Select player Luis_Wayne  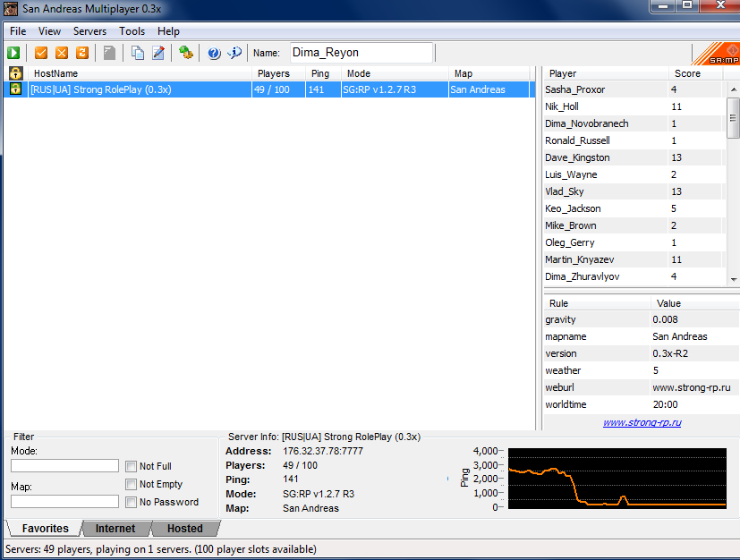tap(634, 174)
